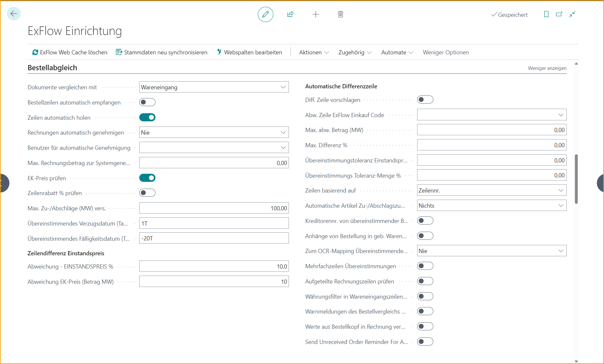The width and height of the screenshot is (604, 364).
Task: Click the bookmark icon
Action: coord(546,14)
